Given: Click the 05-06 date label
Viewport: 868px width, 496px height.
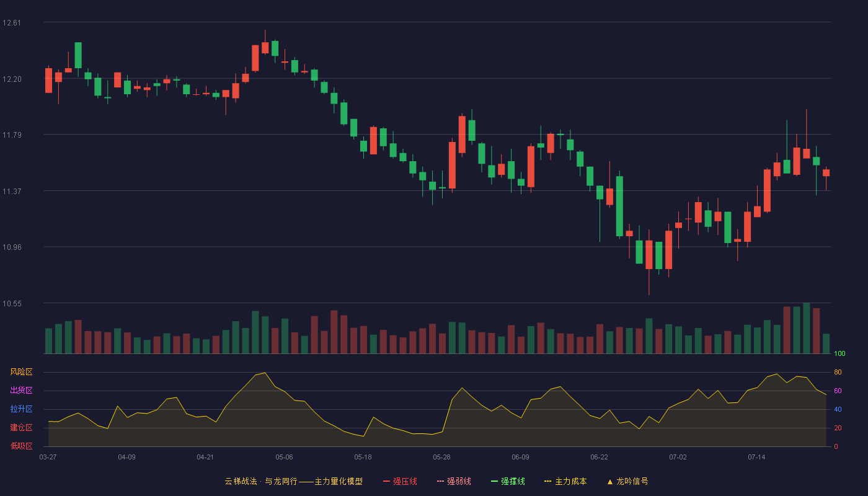Looking at the screenshot, I should (x=284, y=457).
